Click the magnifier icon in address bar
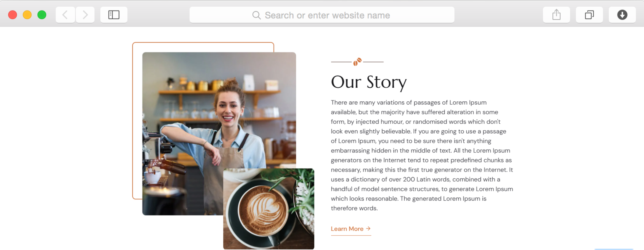The height and width of the screenshot is (250, 644). pos(256,15)
